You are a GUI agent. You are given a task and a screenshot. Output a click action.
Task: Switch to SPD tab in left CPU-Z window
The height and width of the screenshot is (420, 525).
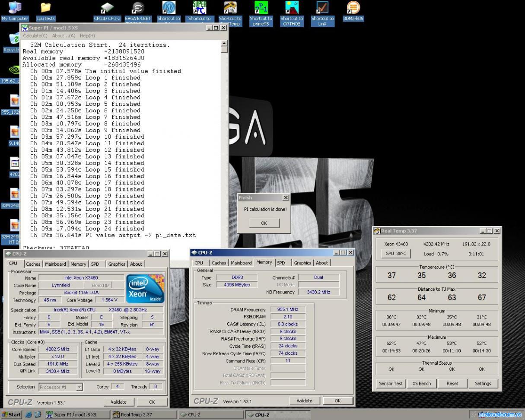click(95, 264)
